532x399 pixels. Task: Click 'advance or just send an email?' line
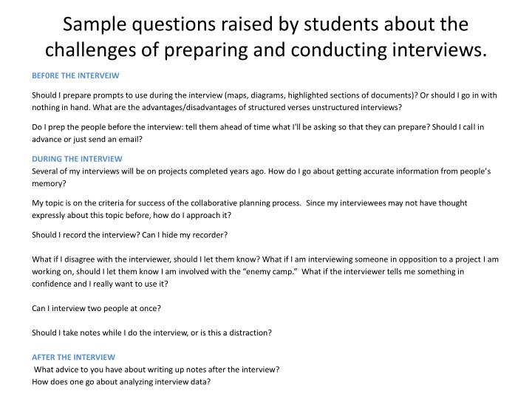click(87, 140)
